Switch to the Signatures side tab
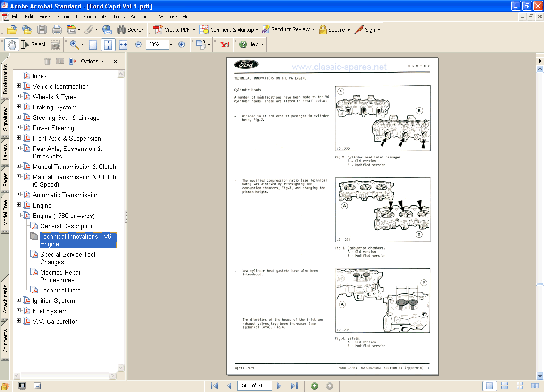The height and width of the screenshot is (392, 544). [x=5, y=118]
